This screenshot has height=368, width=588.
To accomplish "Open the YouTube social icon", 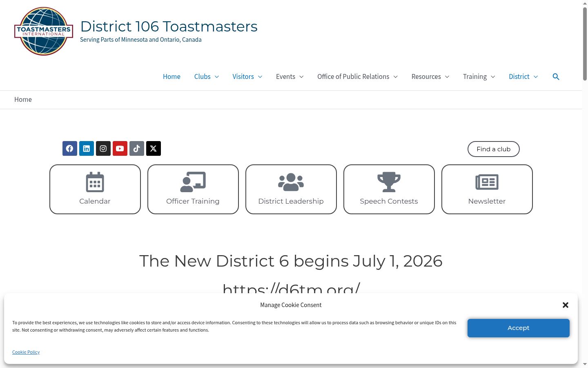I will pos(120,148).
